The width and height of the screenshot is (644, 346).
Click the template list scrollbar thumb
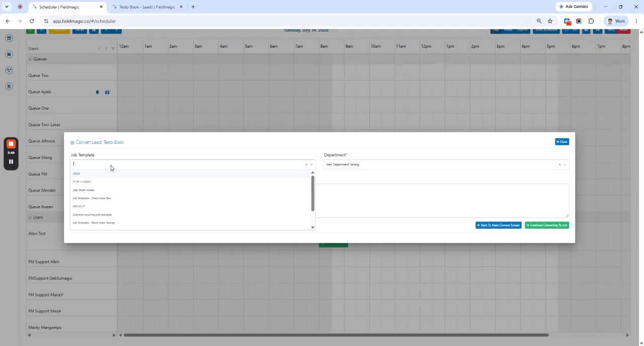[312, 193]
